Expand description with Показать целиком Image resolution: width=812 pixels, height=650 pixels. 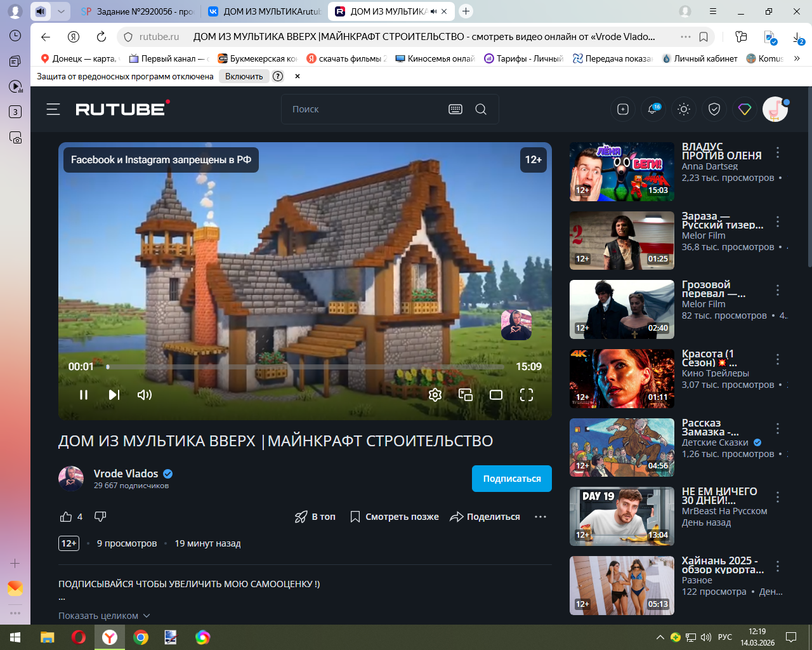point(104,616)
